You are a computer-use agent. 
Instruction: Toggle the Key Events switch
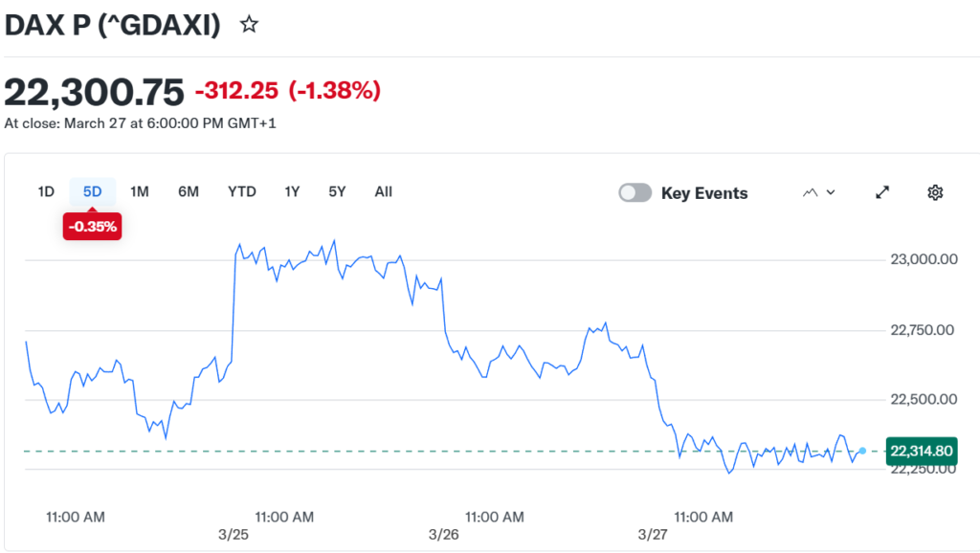[635, 193]
